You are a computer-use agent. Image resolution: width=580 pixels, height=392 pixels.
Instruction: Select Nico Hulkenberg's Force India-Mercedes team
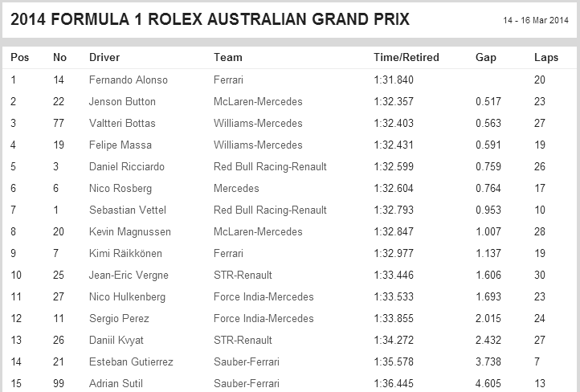pyautogui.click(x=263, y=296)
